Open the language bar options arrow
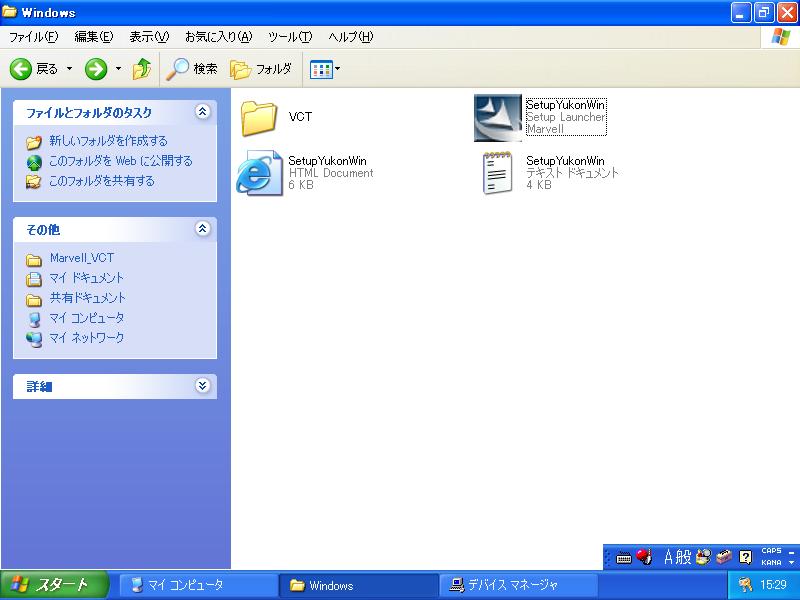 tap(791, 563)
